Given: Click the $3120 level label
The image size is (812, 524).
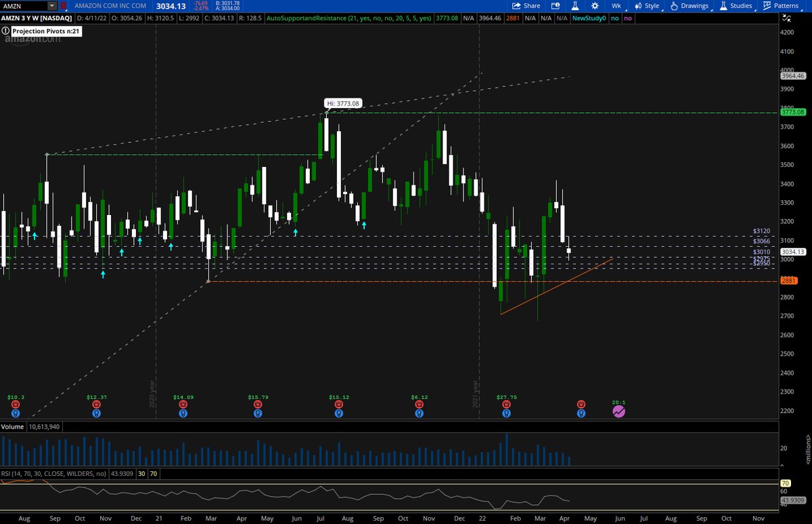Looking at the screenshot, I should [762, 231].
